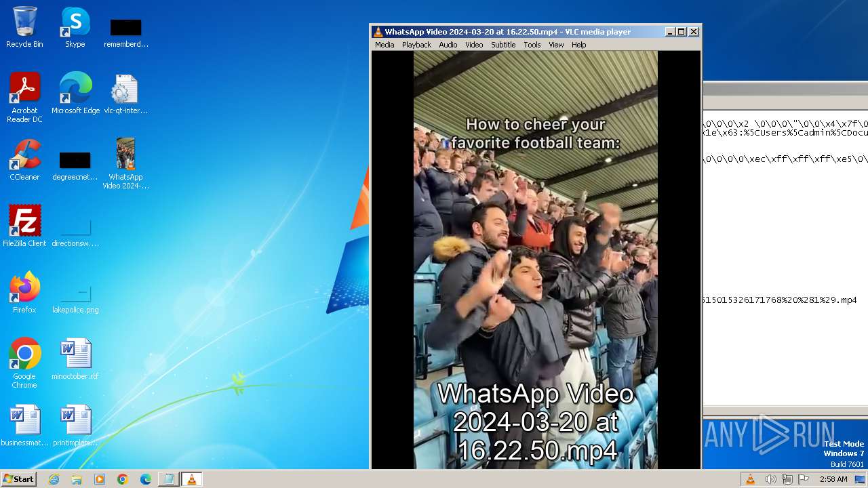Open Windows Explorer from taskbar

click(x=77, y=479)
